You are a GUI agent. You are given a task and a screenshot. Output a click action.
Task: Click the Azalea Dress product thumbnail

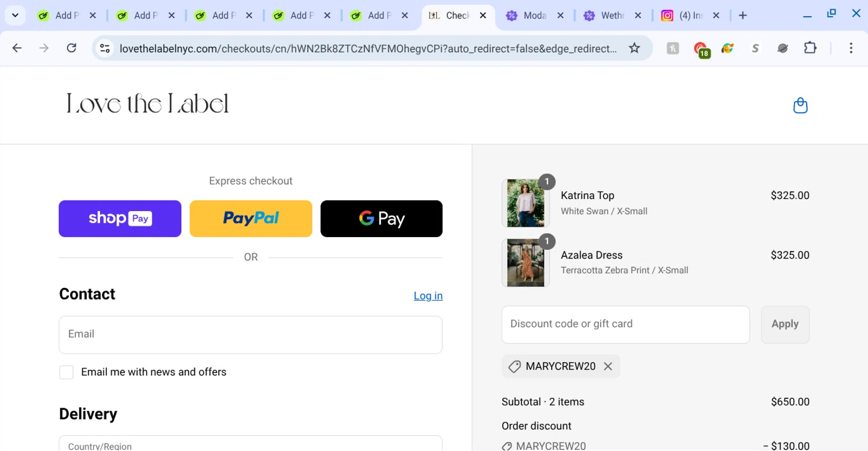click(x=525, y=263)
